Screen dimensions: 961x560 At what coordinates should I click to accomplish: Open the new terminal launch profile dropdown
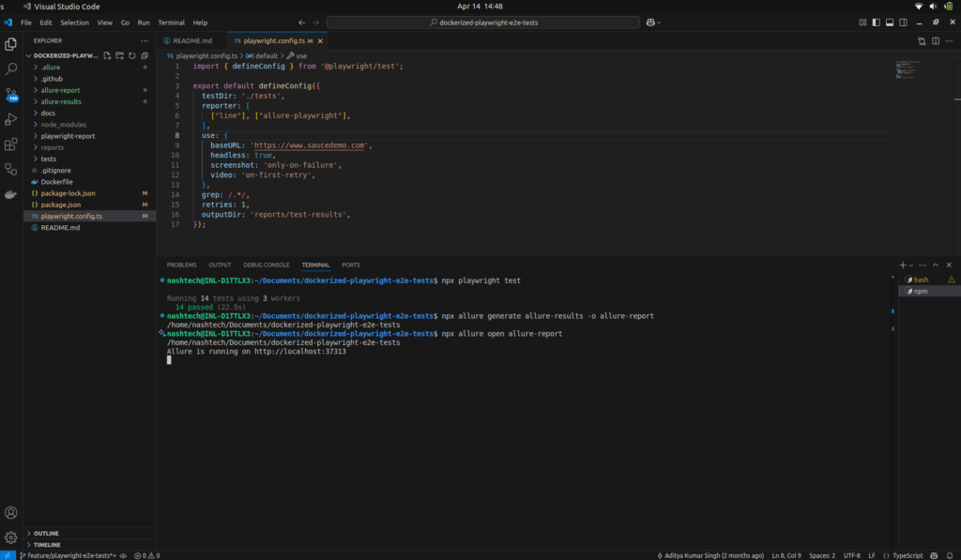[x=912, y=265]
